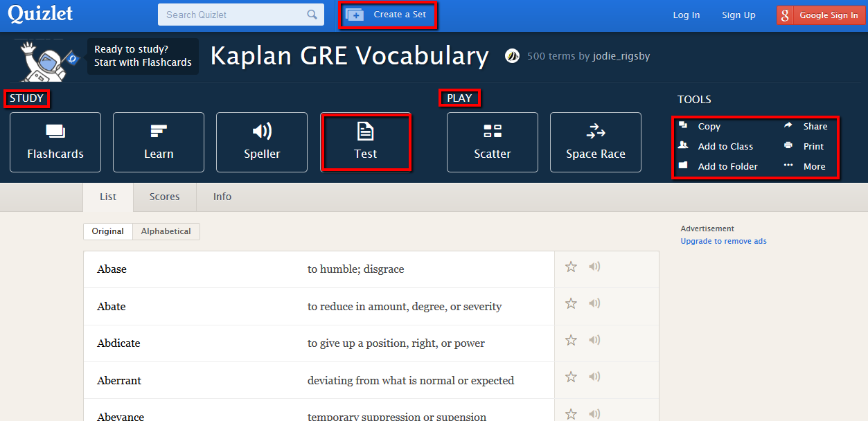Click Upgrade to remove ads link
The image size is (868, 421).
click(723, 241)
